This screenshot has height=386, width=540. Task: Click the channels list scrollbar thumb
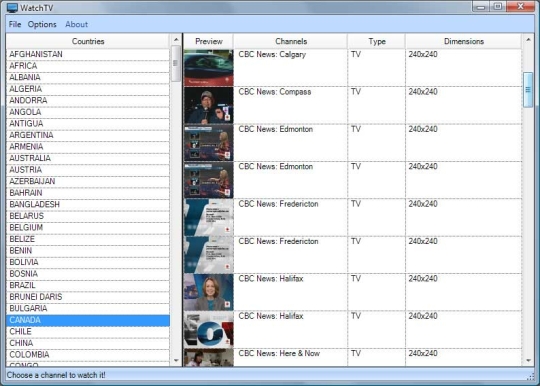click(528, 90)
